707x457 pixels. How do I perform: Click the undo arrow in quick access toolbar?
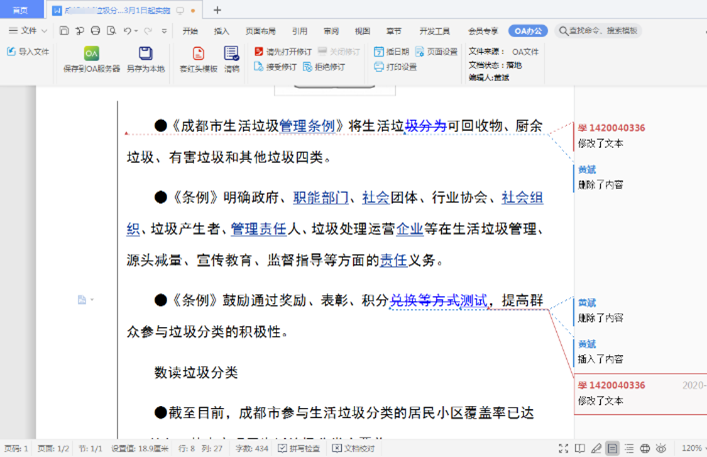129,31
